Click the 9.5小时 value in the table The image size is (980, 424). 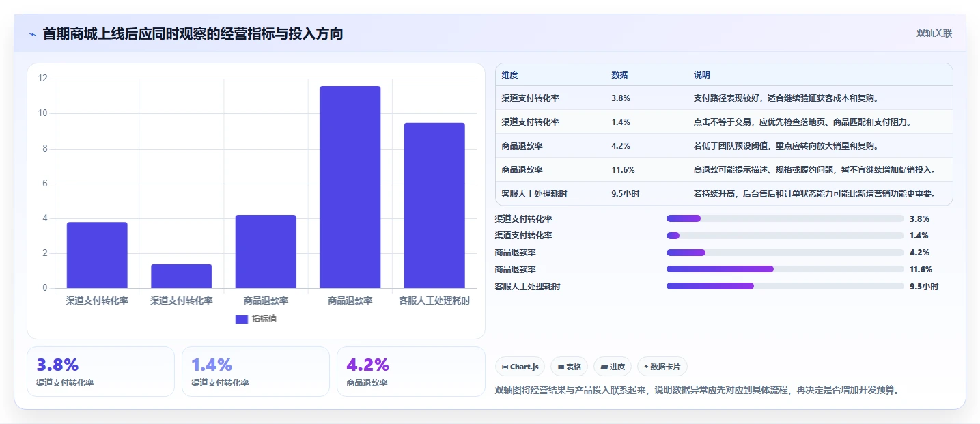(625, 194)
